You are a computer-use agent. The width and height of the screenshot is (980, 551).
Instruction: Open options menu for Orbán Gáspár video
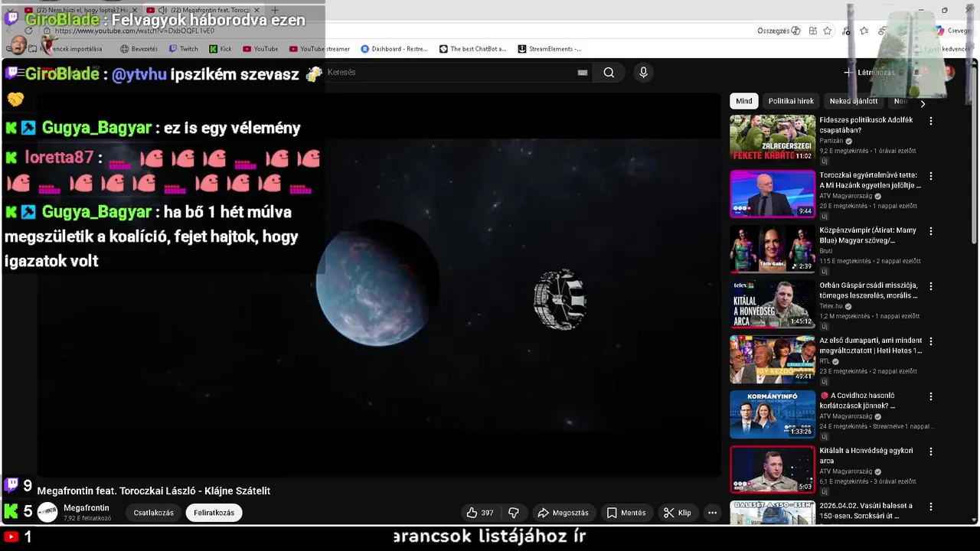coord(931,286)
